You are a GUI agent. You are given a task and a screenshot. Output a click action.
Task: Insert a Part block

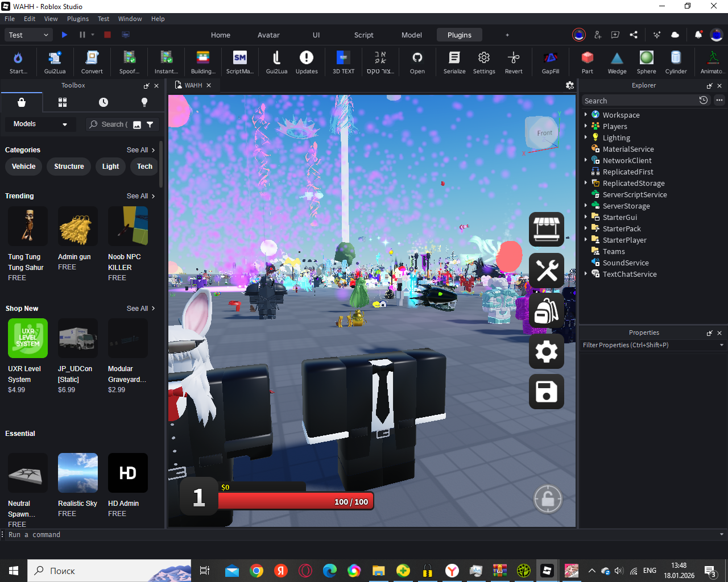pyautogui.click(x=588, y=62)
